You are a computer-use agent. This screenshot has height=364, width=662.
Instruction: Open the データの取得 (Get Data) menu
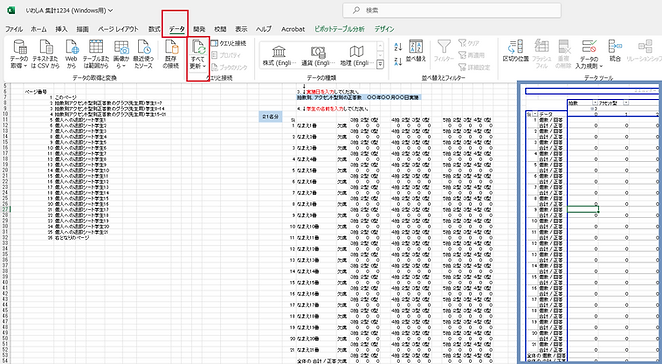click(19, 54)
